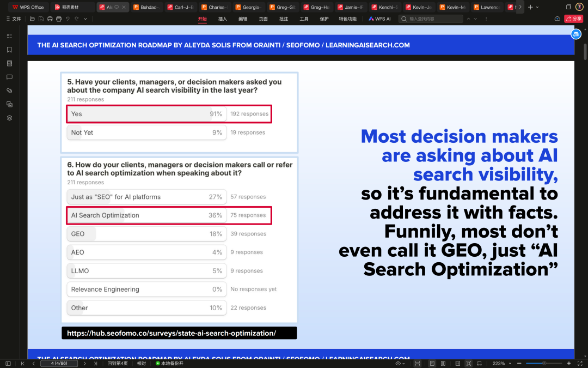The height and width of the screenshot is (368, 588).
Task: Expand the quick access toolbar dropdown arrow
Action: 85,19
